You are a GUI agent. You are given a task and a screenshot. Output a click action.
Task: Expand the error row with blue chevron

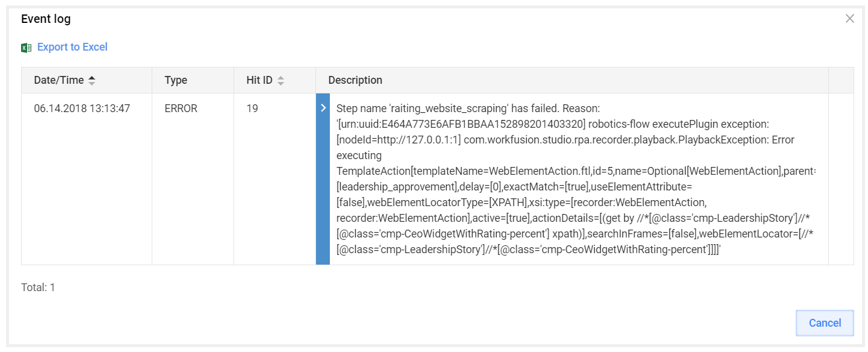[x=323, y=108]
